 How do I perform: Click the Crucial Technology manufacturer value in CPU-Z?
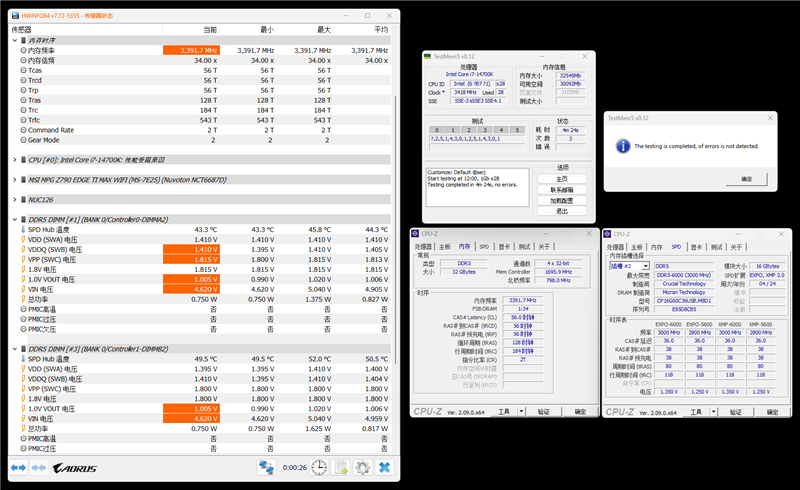(684, 284)
